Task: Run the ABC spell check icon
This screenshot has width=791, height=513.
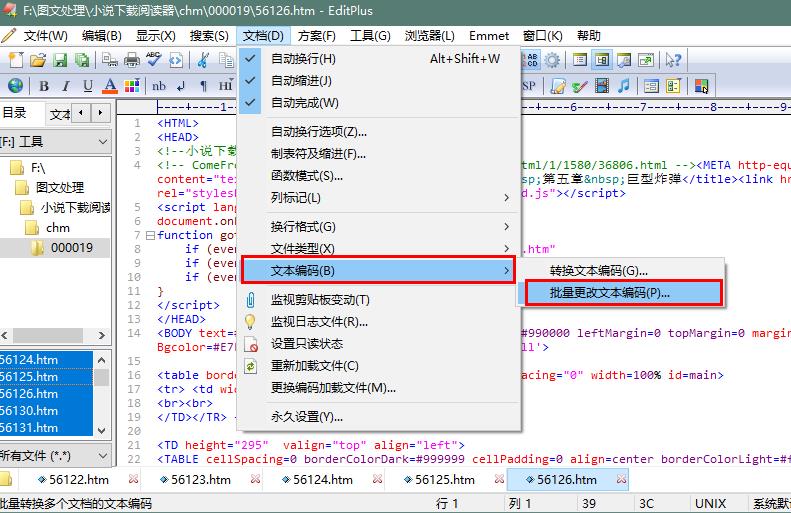Action: point(153,60)
